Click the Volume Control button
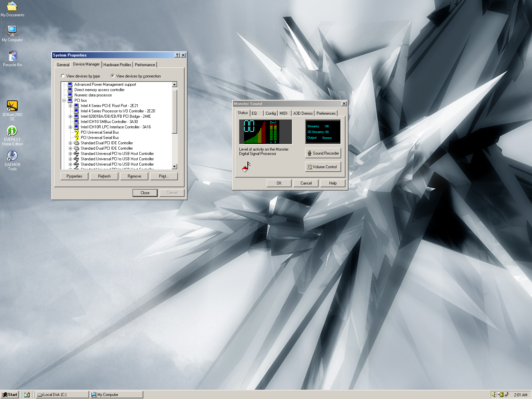 323,167
